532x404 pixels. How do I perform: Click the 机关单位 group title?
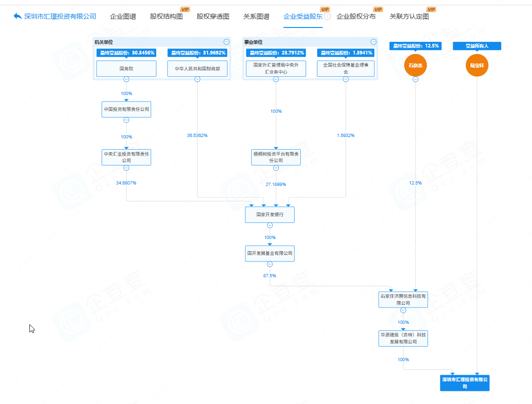pos(104,42)
